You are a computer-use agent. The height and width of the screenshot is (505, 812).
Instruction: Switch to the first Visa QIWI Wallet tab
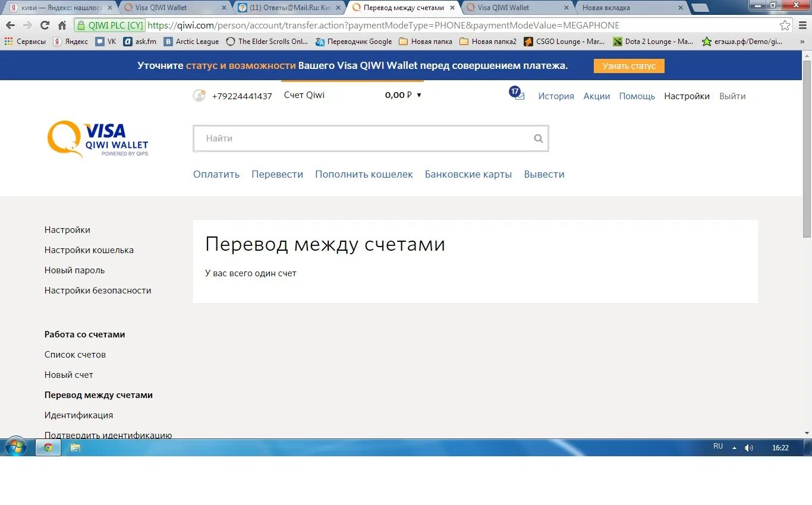pos(174,8)
